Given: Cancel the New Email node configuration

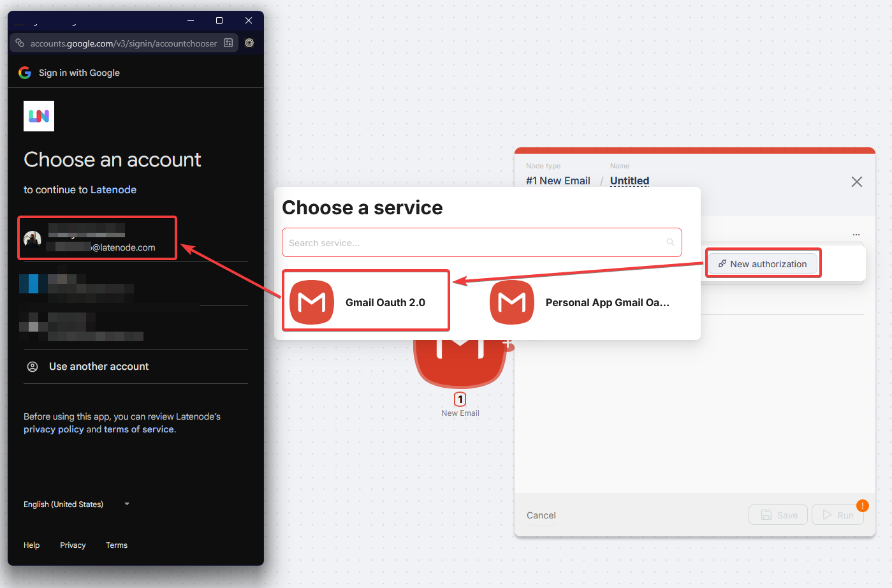Looking at the screenshot, I should click(541, 515).
